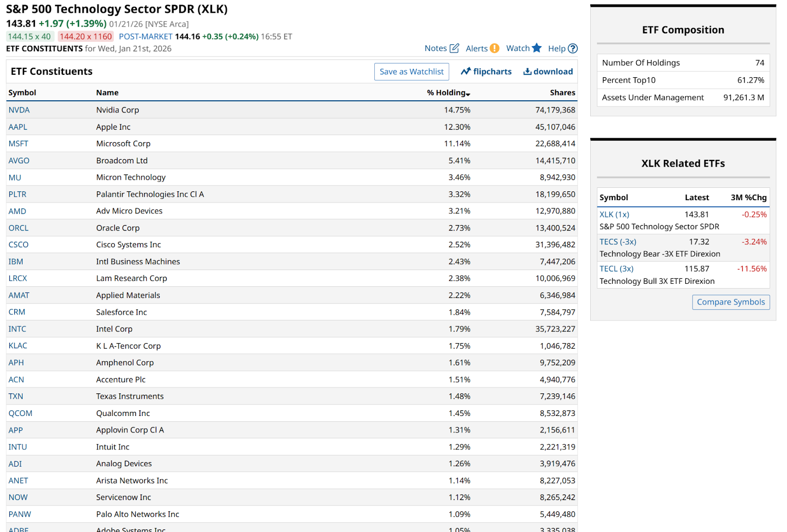
Task: Open the KLAC symbol link
Action: click(x=18, y=346)
